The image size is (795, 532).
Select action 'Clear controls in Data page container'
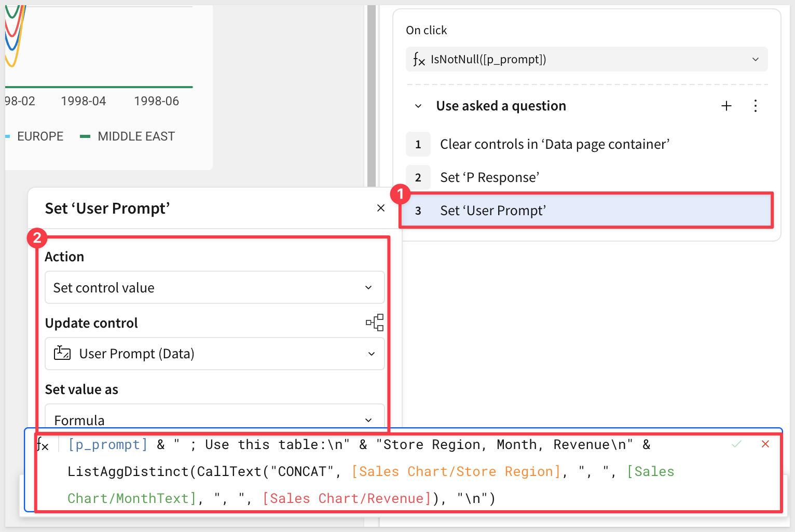tap(554, 144)
